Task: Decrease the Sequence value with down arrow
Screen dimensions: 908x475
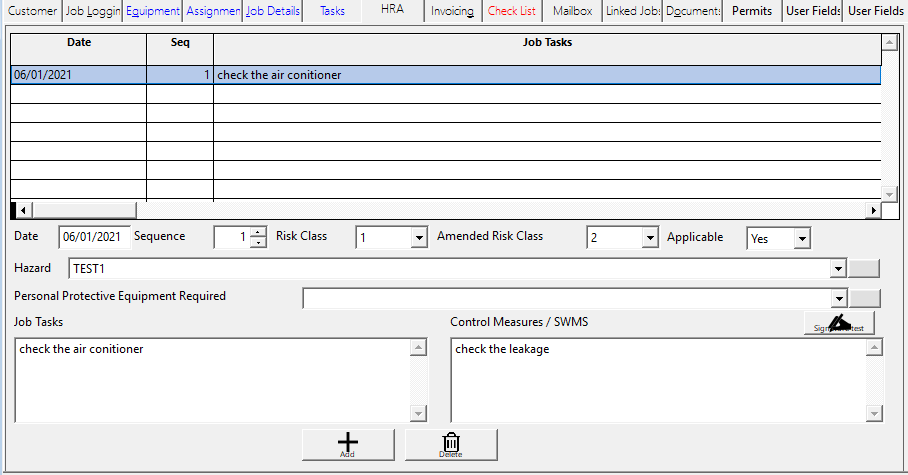Action: (258, 243)
